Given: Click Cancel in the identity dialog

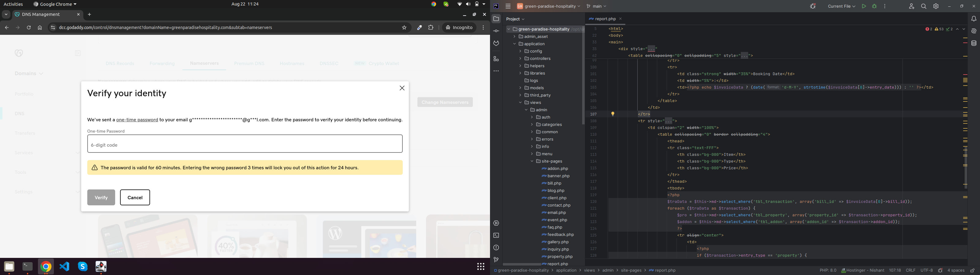Looking at the screenshot, I should point(135,197).
